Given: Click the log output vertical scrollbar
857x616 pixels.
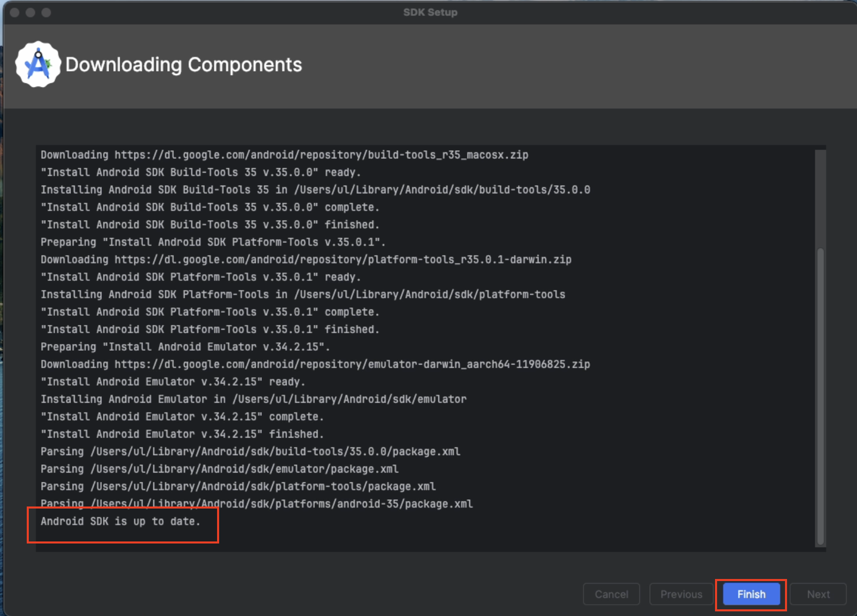Looking at the screenshot, I should tap(820, 396).
